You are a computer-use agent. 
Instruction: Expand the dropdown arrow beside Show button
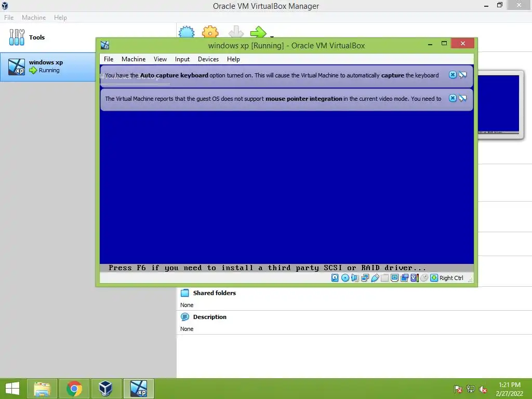pyautogui.click(x=272, y=36)
